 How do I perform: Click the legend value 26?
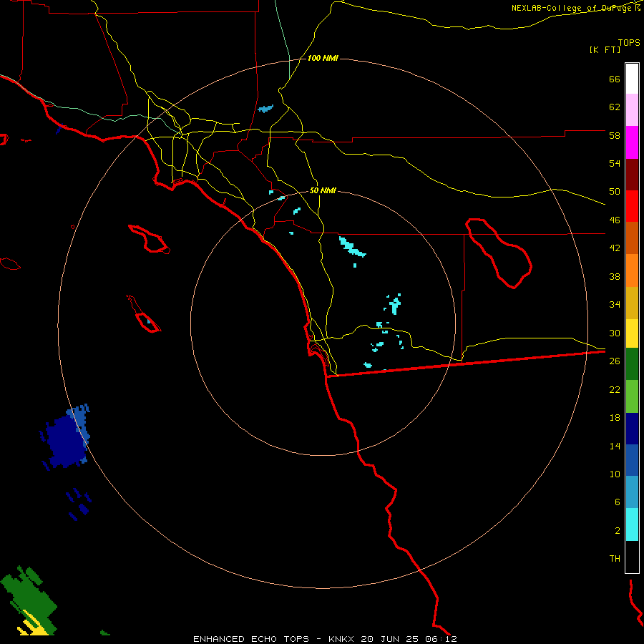point(615,361)
